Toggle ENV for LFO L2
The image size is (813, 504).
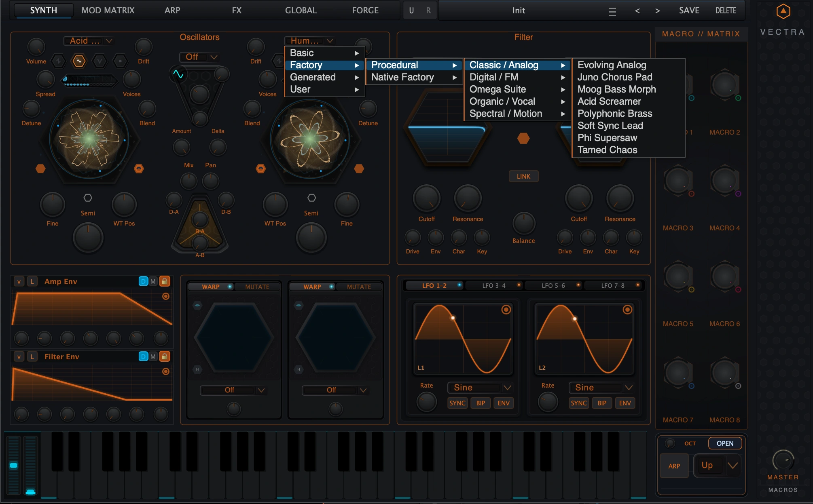pyautogui.click(x=625, y=403)
